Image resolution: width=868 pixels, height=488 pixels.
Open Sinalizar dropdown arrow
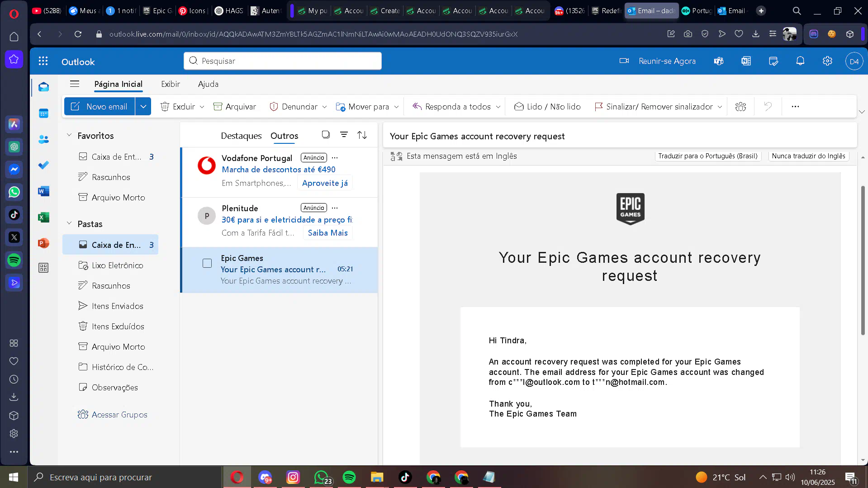(x=720, y=107)
